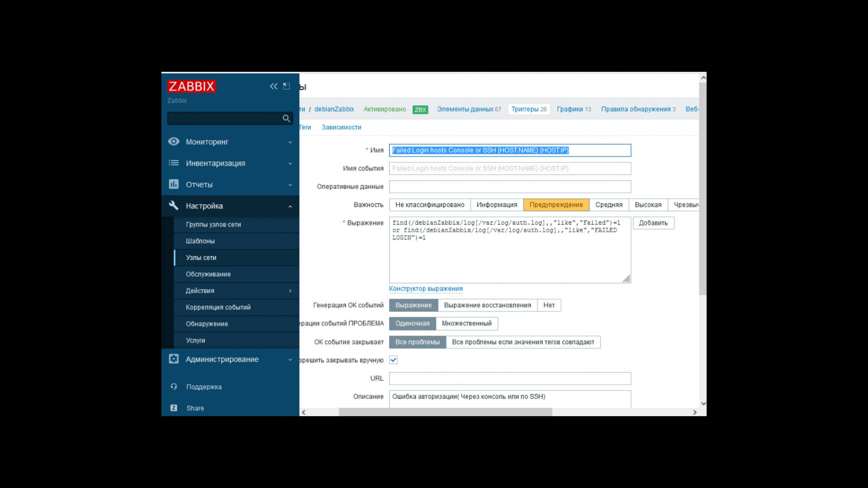Click the Имя trigger name field
Image resolution: width=868 pixels, height=488 pixels.
pyautogui.click(x=510, y=150)
